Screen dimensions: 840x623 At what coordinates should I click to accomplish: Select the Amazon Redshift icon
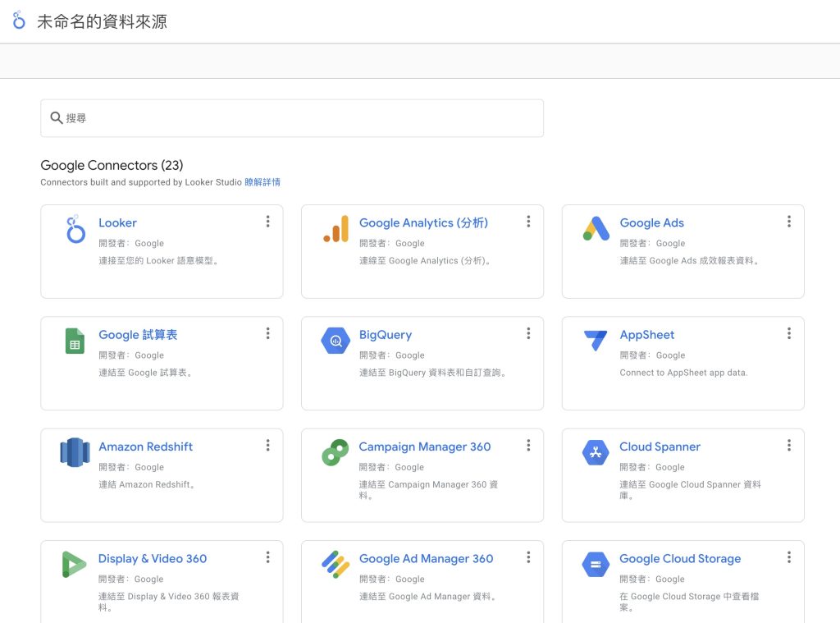click(x=75, y=452)
